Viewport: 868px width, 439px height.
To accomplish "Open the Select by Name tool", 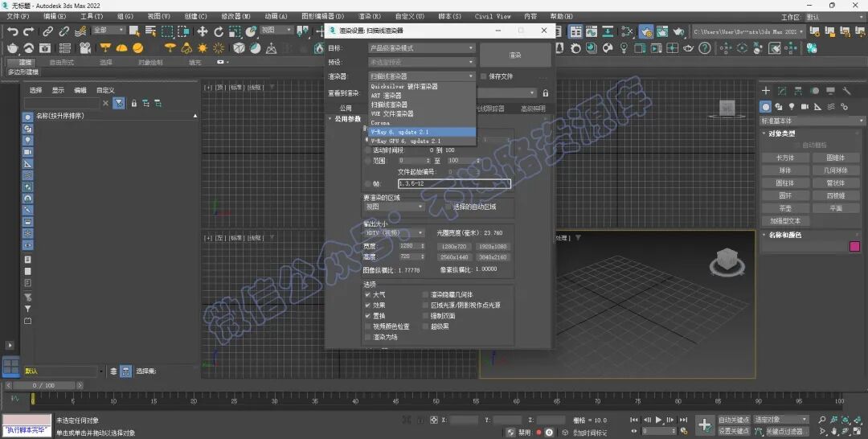I will coord(150,31).
